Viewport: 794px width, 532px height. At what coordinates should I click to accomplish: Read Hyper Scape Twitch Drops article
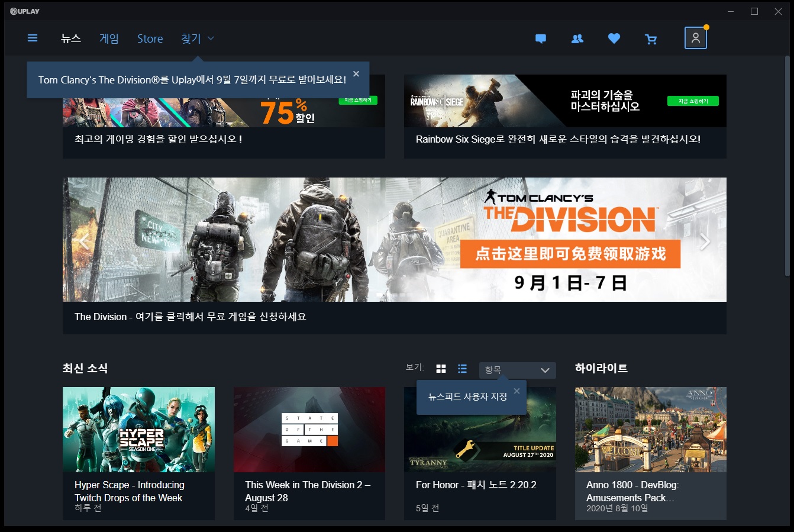coord(130,491)
